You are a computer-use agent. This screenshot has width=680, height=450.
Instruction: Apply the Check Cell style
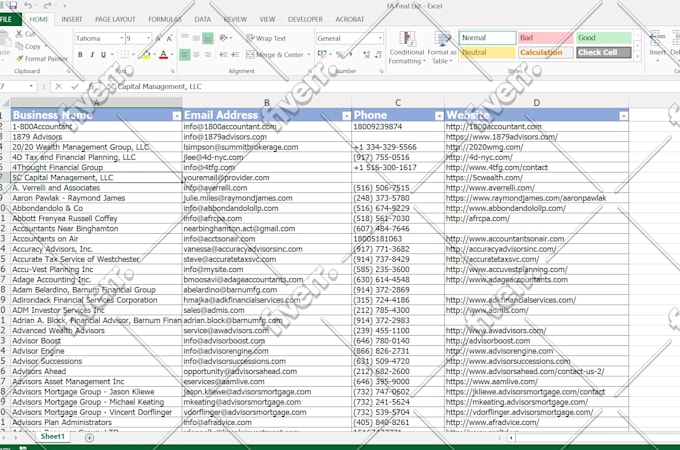[x=603, y=52]
